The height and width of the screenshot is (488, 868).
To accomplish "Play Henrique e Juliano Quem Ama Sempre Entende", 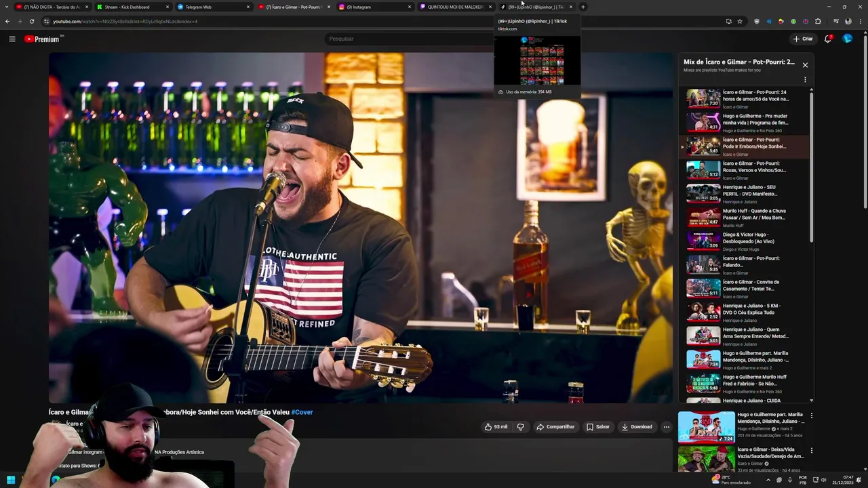I will pos(745,335).
